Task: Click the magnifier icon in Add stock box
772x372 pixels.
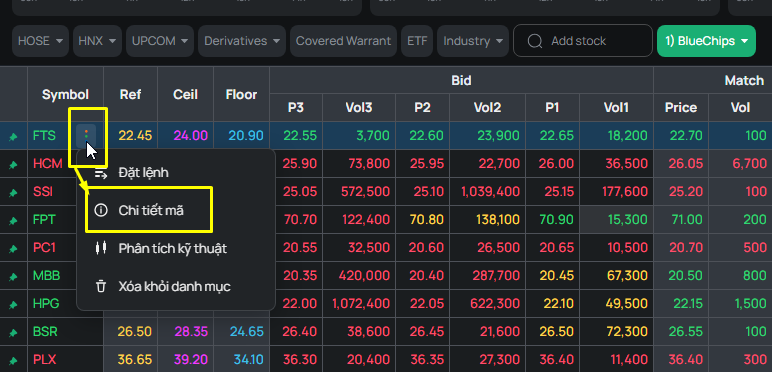Action: point(535,41)
